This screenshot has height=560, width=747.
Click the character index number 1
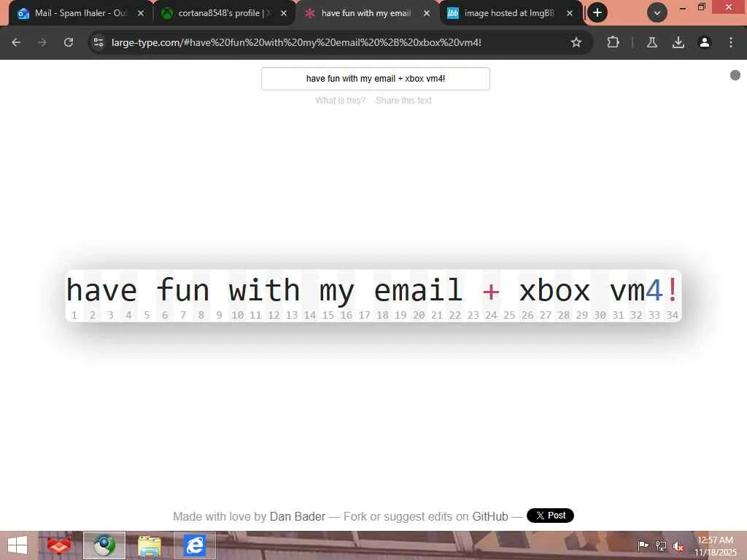(x=74, y=315)
